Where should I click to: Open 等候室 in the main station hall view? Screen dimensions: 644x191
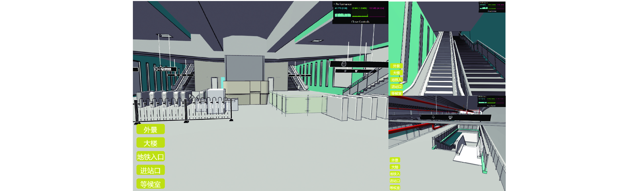pyautogui.click(x=151, y=184)
